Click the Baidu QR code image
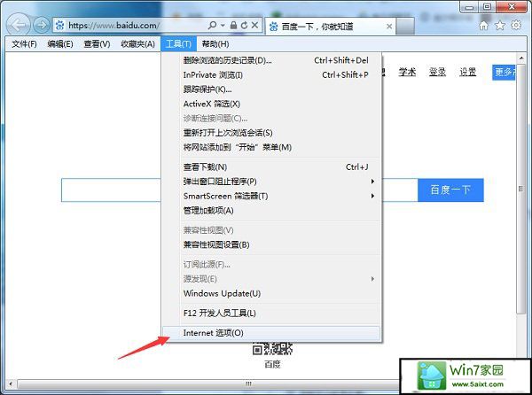This screenshot has height=395, width=532. 272,349
